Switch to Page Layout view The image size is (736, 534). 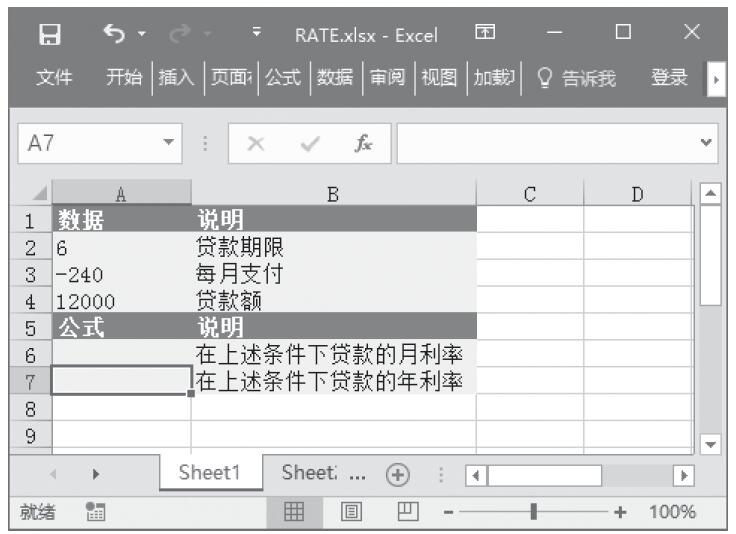point(351,512)
